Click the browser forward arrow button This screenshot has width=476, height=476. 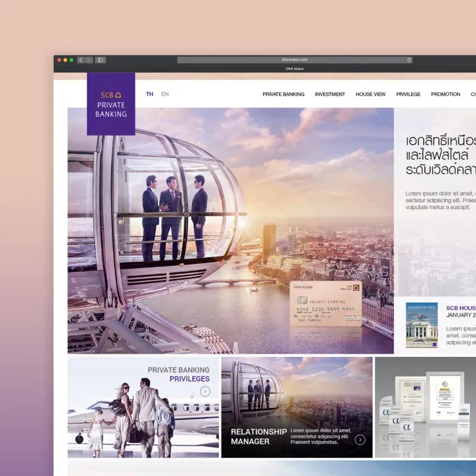point(89,60)
